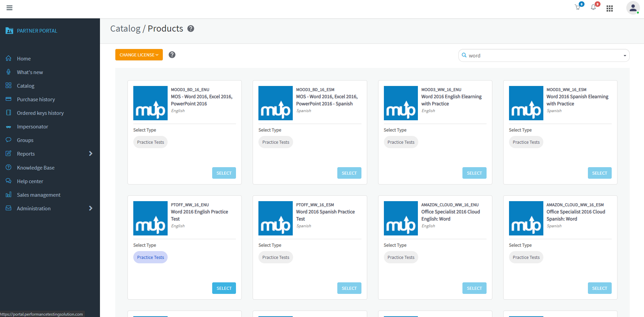Click Select for MOS English bundle

click(x=224, y=173)
